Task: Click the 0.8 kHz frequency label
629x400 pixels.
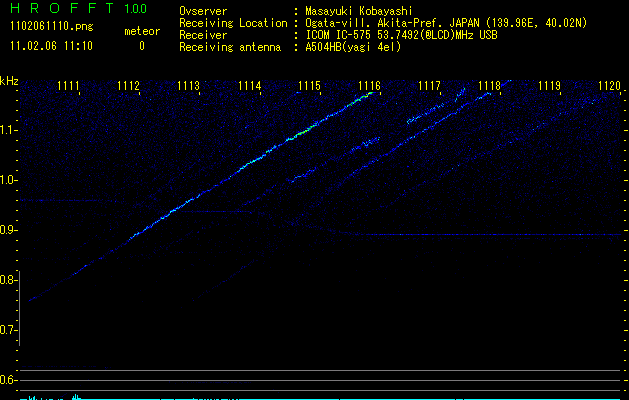Action: coord(8,280)
